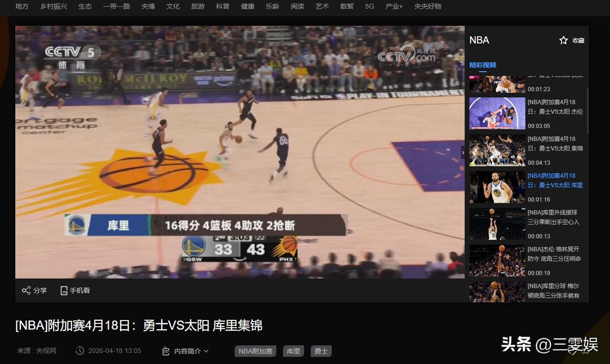Open the 5G navigation item
Viewport: 610px width, 364px height.
(x=370, y=6)
